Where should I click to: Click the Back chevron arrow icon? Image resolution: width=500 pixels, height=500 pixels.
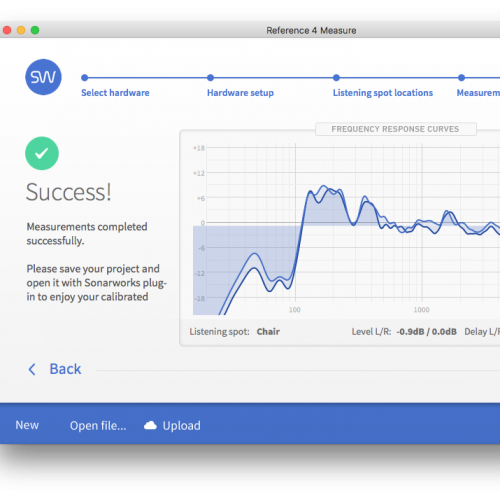coord(32,369)
